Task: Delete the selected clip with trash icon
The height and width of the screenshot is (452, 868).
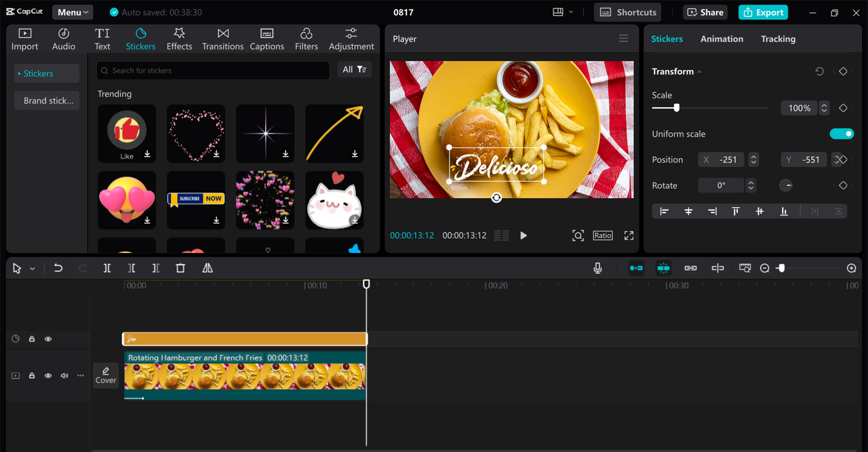Action: [x=180, y=268]
